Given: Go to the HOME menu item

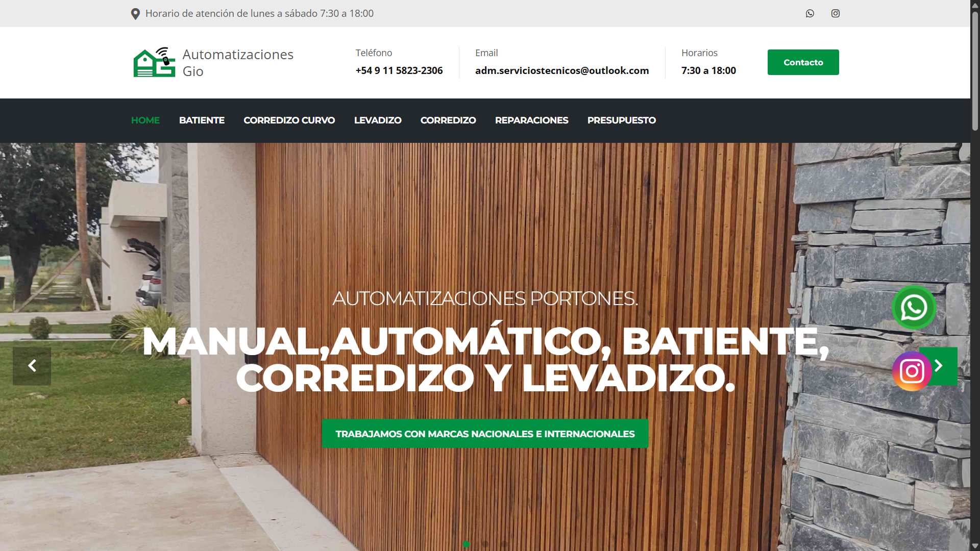Looking at the screenshot, I should [145, 120].
